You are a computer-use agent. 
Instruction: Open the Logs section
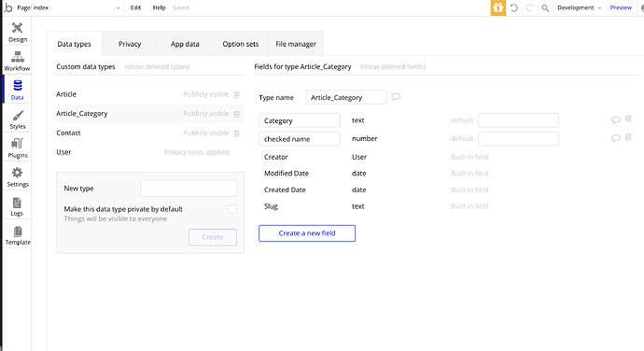17,206
